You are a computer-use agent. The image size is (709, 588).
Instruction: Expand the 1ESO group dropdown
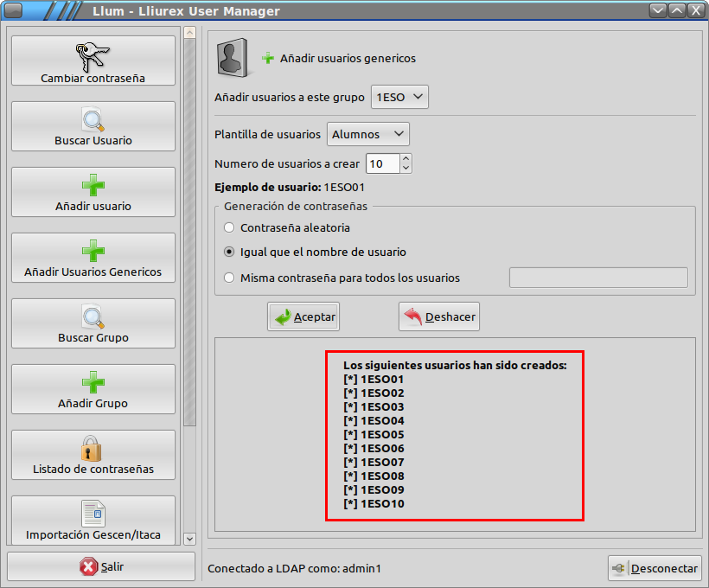click(x=399, y=98)
